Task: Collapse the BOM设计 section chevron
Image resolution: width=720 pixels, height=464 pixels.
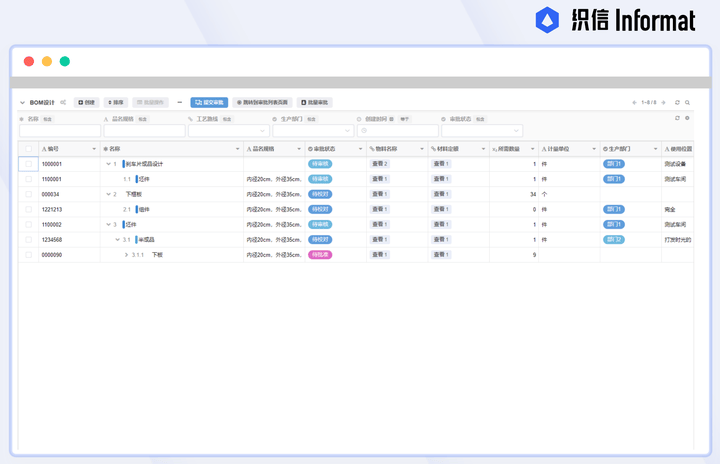Action: click(22, 102)
